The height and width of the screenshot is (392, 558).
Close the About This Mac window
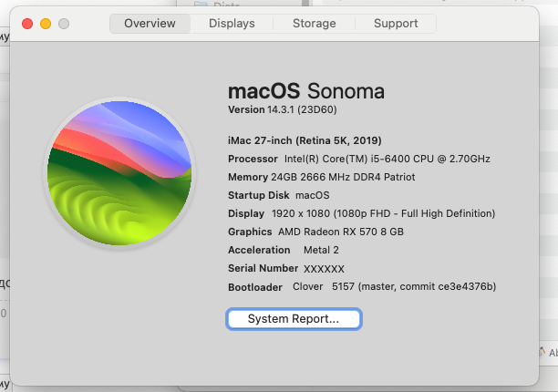click(x=27, y=24)
